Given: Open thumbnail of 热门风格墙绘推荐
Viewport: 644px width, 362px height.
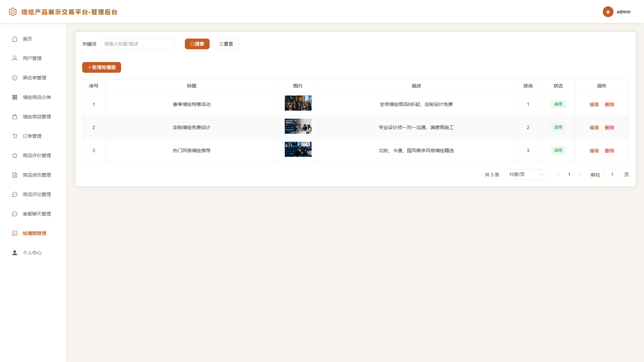Looking at the screenshot, I should coord(298,149).
